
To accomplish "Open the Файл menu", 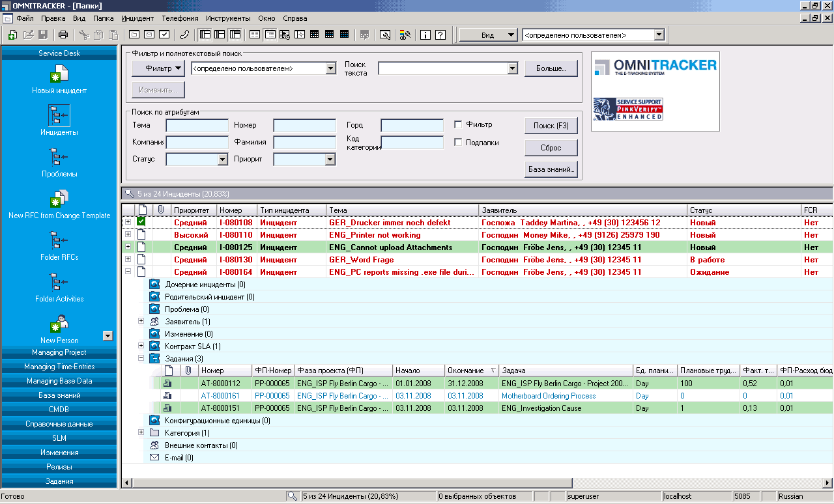I will [25, 19].
